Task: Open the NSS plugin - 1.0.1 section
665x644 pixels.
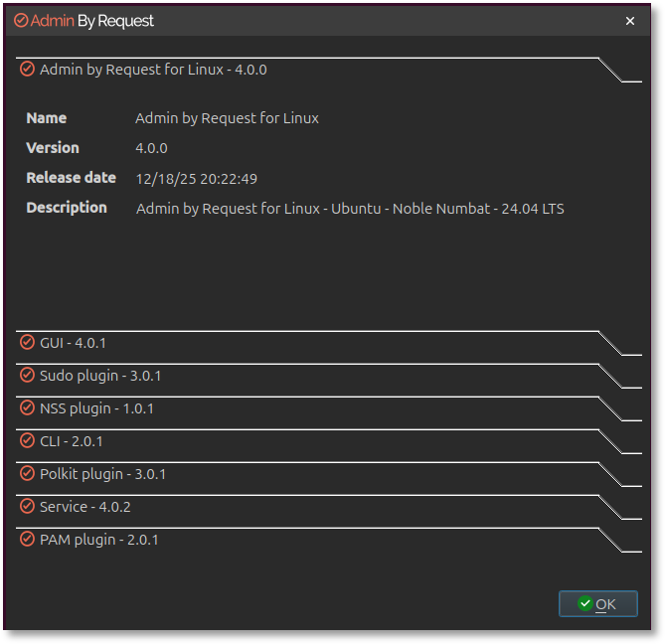Action: tap(96, 408)
